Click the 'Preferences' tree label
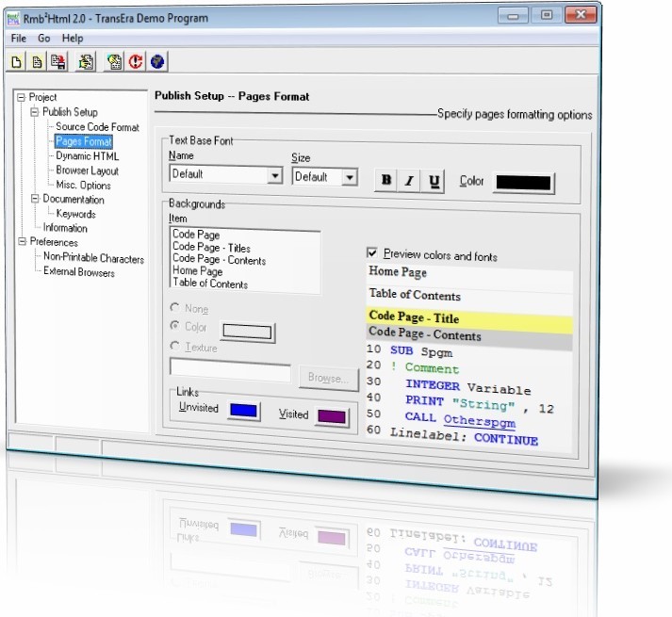This screenshot has width=672, height=617. 54,242
